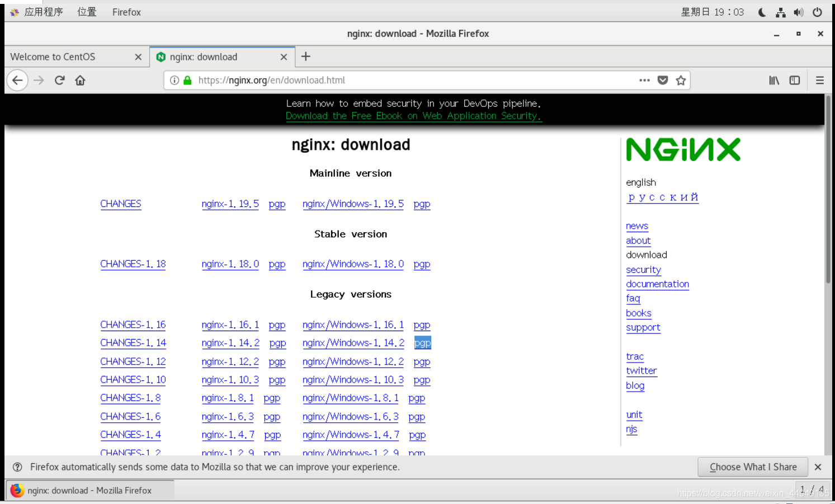Open the about sidebar link
835x504 pixels.
point(638,241)
